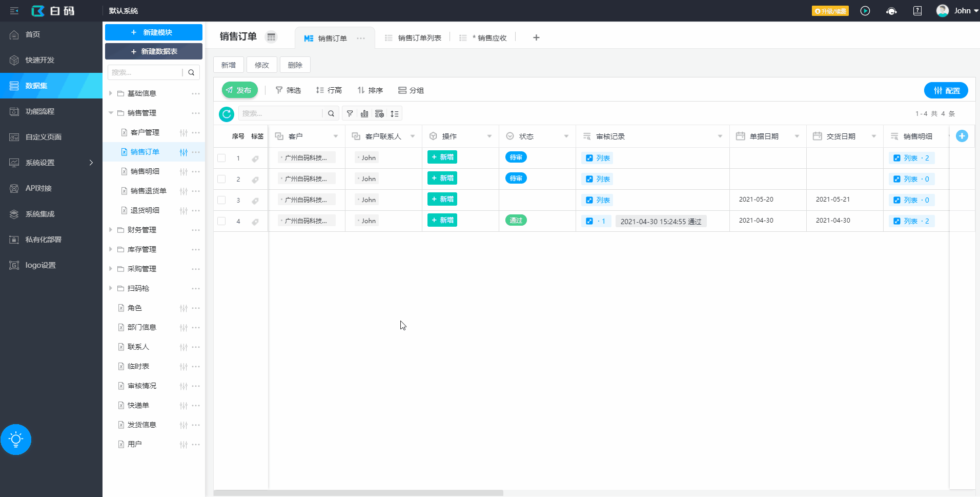
Task: Click the horizontal scrollbar at table bottom
Action: coord(358,493)
